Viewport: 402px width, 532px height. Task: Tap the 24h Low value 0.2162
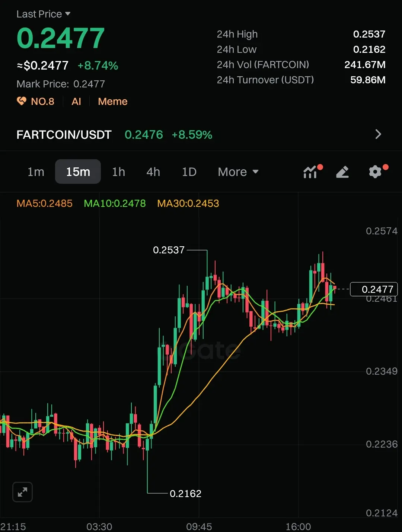coord(369,49)
